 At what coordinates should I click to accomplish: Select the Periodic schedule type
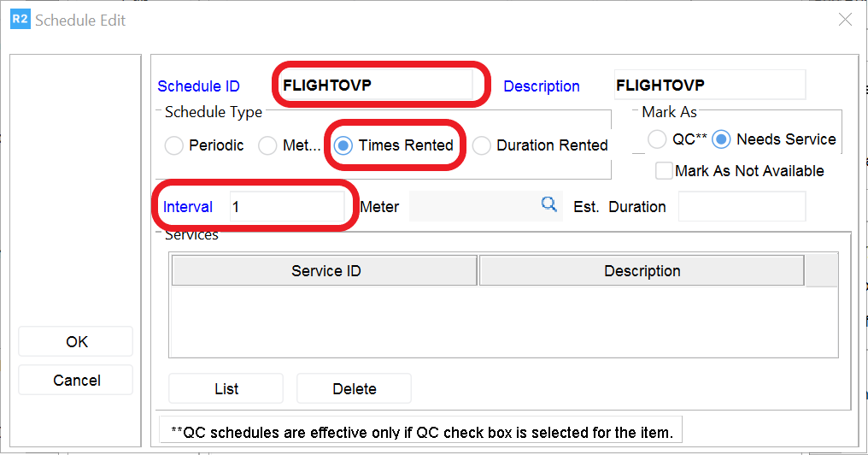click(174, 145)
